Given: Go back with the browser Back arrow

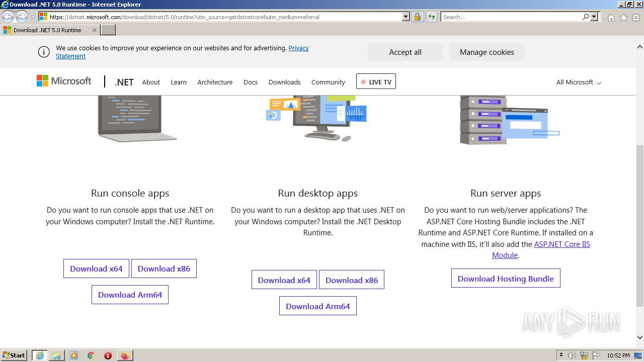Looking at the screenshot, I should [8, 17].
